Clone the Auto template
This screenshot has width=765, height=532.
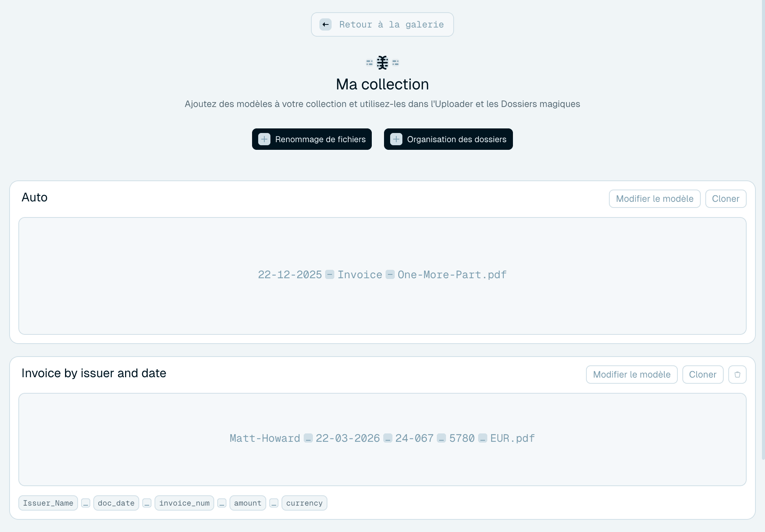click(726, 199)
